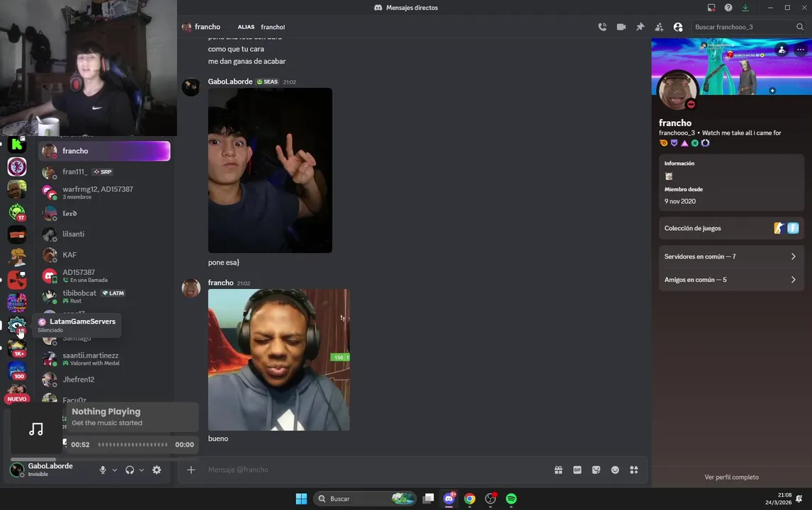Screen dimensions: 812x510
Task: Open the Jhefren12 conversation
Action: 104,380
